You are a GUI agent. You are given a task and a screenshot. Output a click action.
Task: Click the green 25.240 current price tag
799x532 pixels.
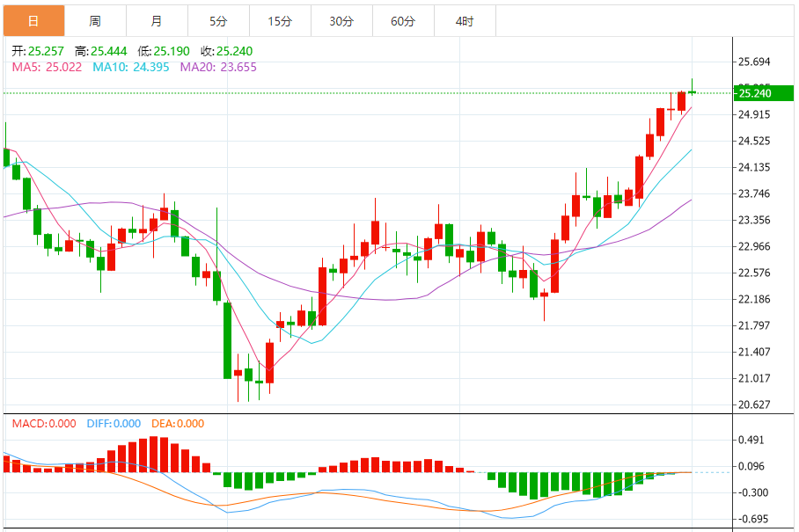(763, 93)
